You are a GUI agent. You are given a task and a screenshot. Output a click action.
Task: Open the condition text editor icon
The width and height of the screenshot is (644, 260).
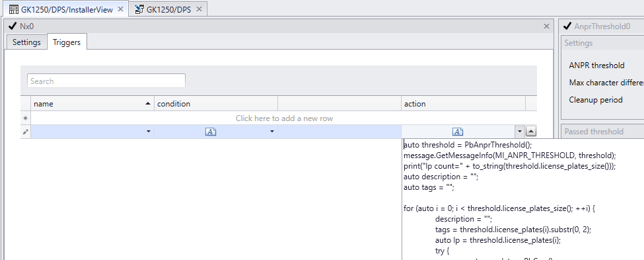tap(211, 132)
